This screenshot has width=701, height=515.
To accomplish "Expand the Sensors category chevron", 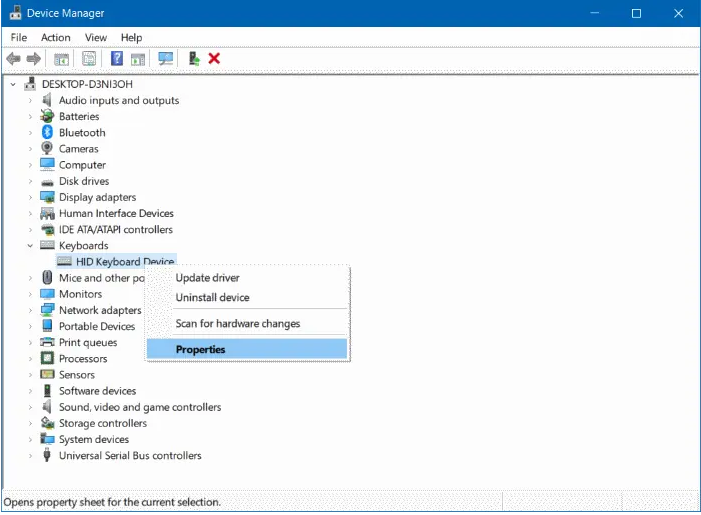I will [x=30, y=375].
